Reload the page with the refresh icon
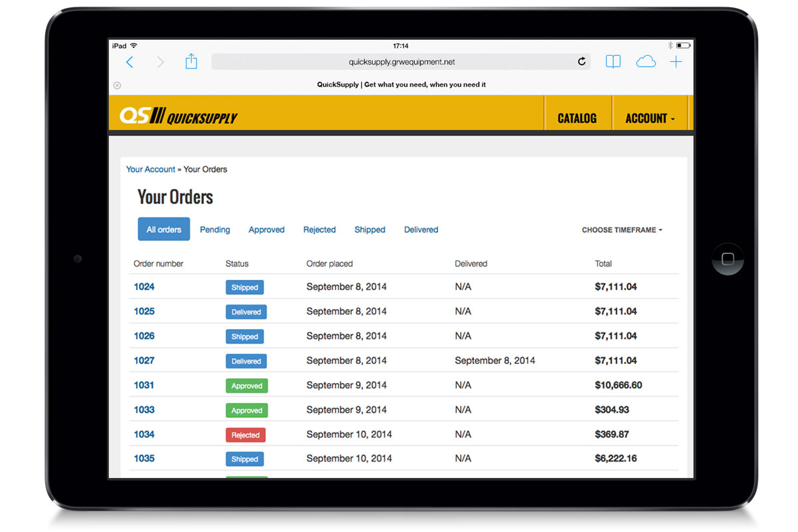 pyautogui.click(x=581, y=61)
